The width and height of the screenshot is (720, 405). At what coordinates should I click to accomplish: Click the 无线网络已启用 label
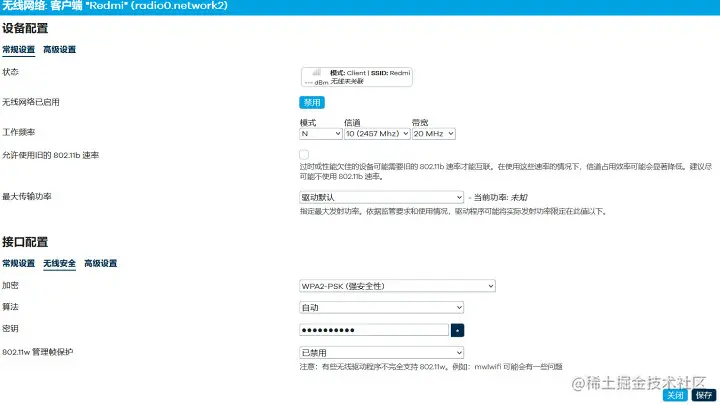tap(31, 102)
